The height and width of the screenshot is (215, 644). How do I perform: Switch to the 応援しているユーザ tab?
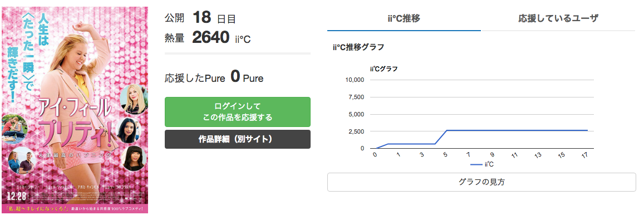coord(558,18)
